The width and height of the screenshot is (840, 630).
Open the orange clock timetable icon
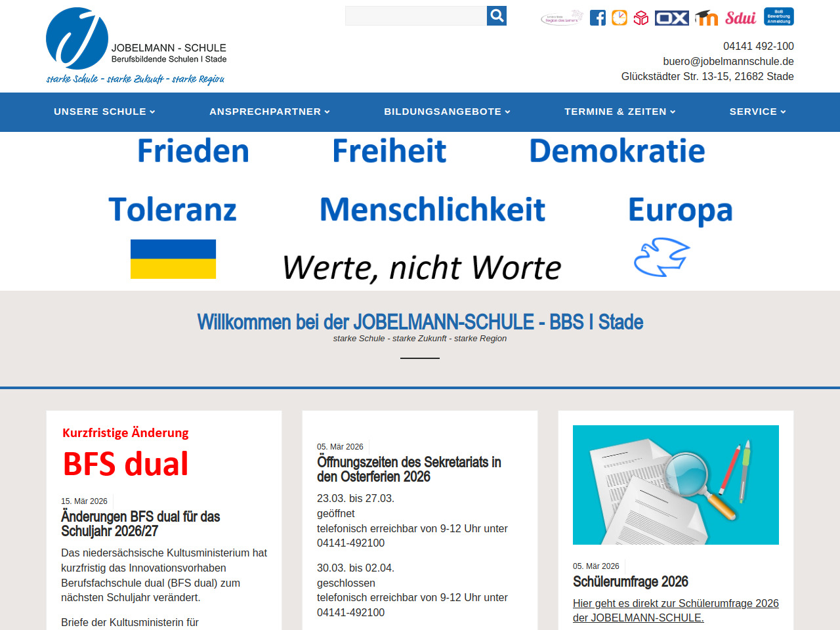[x=619, y=18]
